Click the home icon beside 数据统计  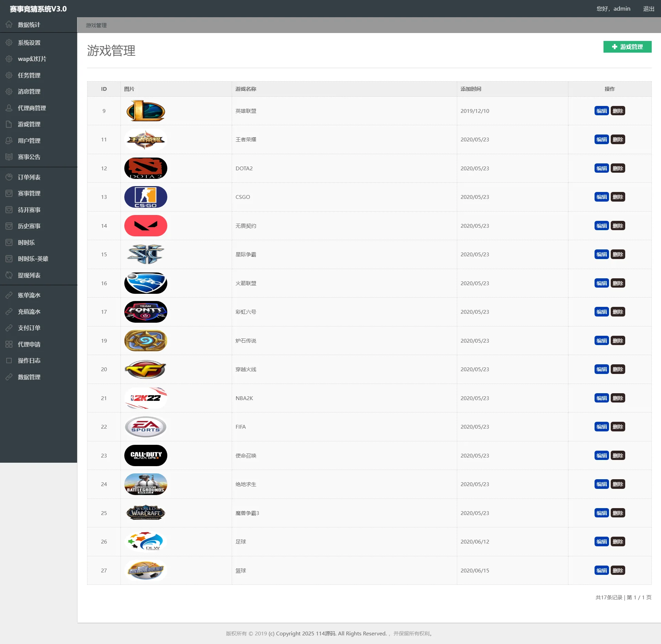pos(9,24)
